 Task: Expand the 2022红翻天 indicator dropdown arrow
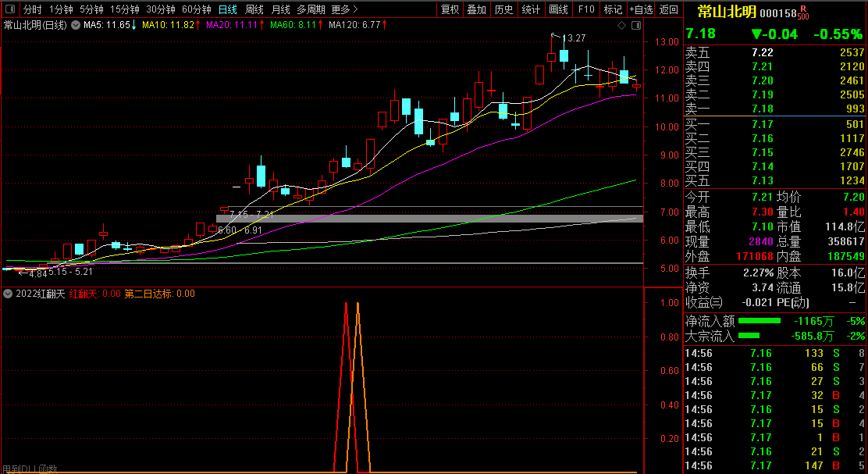(8, 294)
